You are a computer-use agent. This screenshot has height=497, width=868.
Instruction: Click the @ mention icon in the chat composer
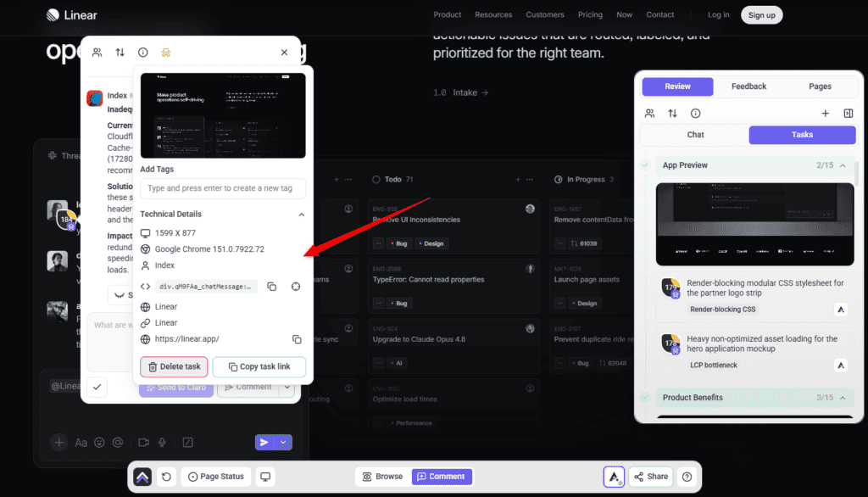tap(117, 443)
